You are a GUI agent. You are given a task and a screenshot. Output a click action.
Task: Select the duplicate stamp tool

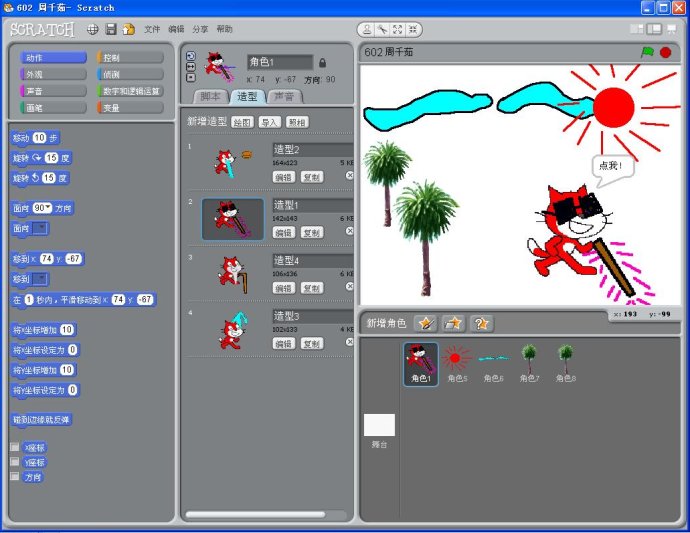click(x=367, y=29)
